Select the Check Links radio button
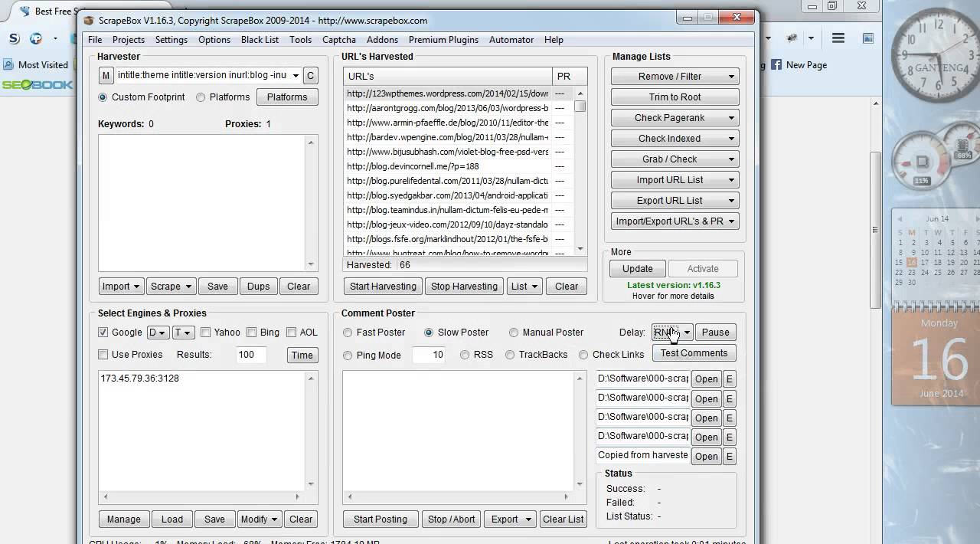 583,355
